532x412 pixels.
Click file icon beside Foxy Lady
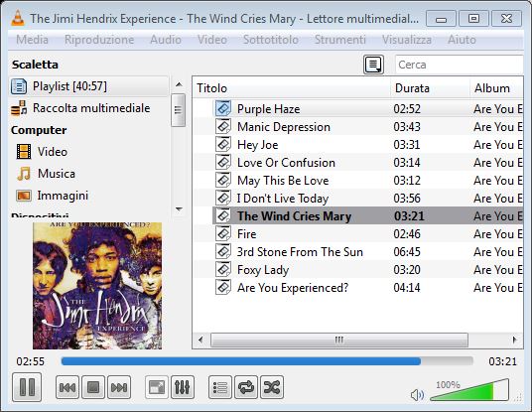tap(223, 269)
